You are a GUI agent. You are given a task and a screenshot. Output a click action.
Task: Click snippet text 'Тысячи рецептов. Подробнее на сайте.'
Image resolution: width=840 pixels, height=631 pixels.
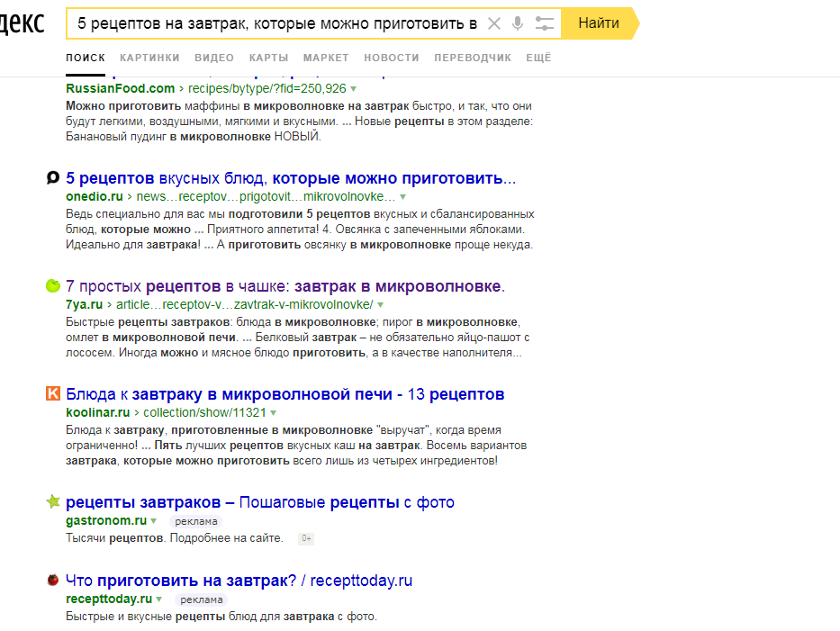pyautogui.click(x=174, y=538)
